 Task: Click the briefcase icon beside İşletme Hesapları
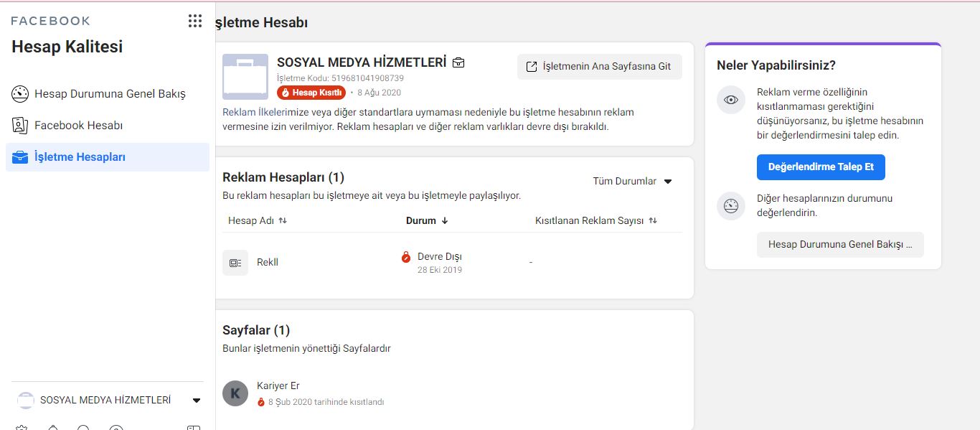(x=20, y=157)
